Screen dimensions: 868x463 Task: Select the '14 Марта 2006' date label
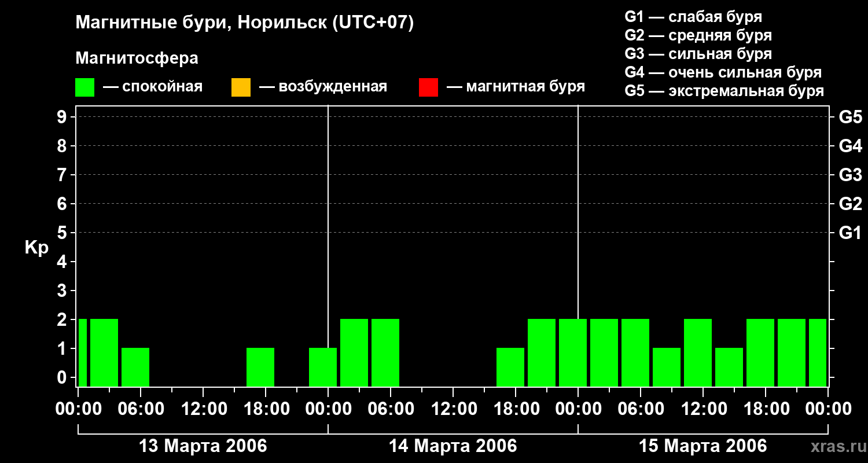point(453,446)
